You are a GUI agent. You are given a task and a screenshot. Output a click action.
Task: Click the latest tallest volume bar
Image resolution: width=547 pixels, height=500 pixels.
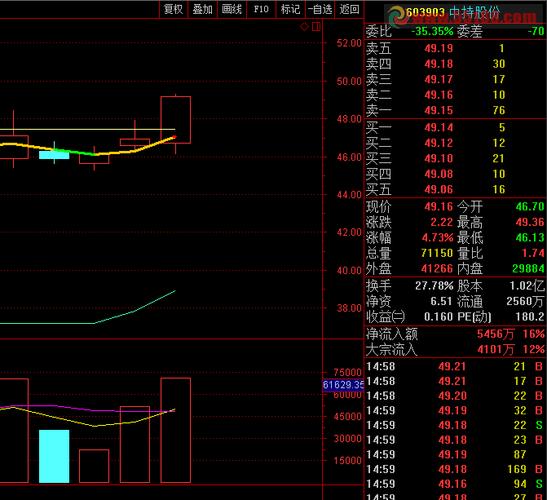pos(175,430)
